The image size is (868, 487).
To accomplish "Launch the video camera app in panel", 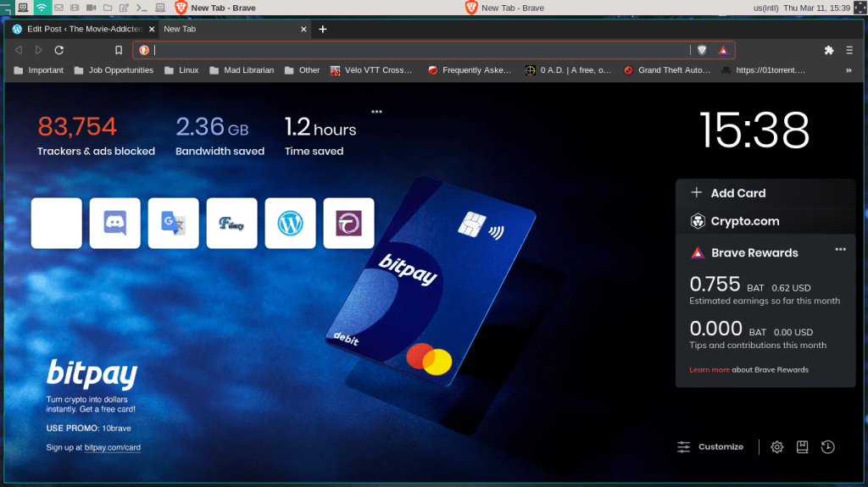I will [x=92, y=8].
